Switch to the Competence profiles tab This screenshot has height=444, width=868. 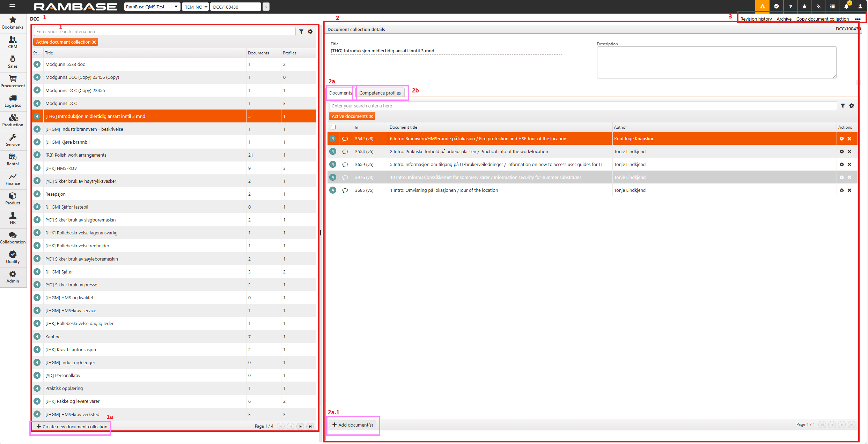pos(380,93)
